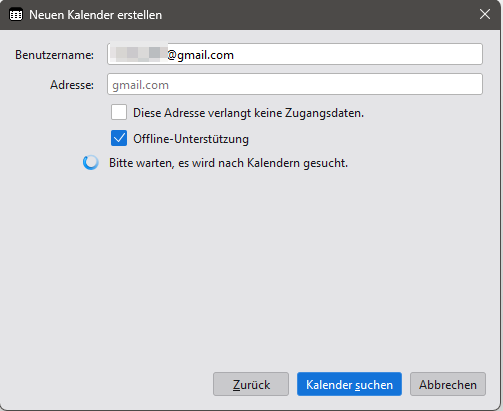Screen dimensions: 503x411
Task: Place cursor after '@gmail.com' in username
Action: 235,55
